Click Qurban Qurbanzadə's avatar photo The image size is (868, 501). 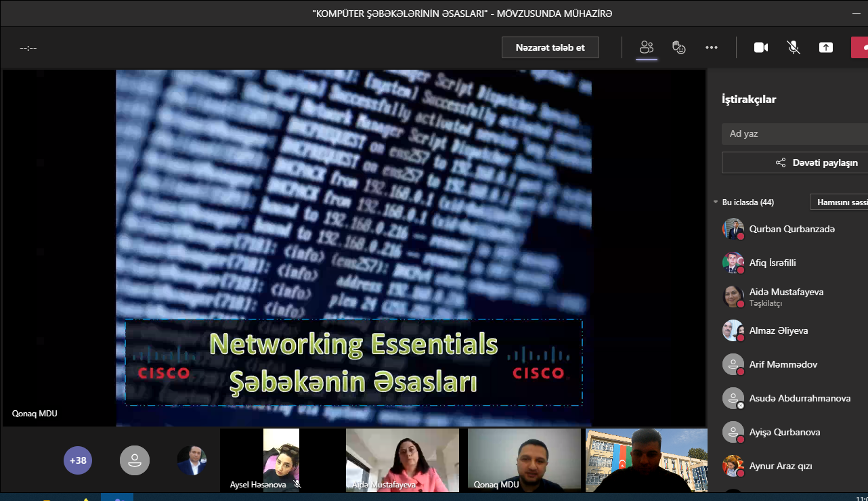(x=733, y=229)
